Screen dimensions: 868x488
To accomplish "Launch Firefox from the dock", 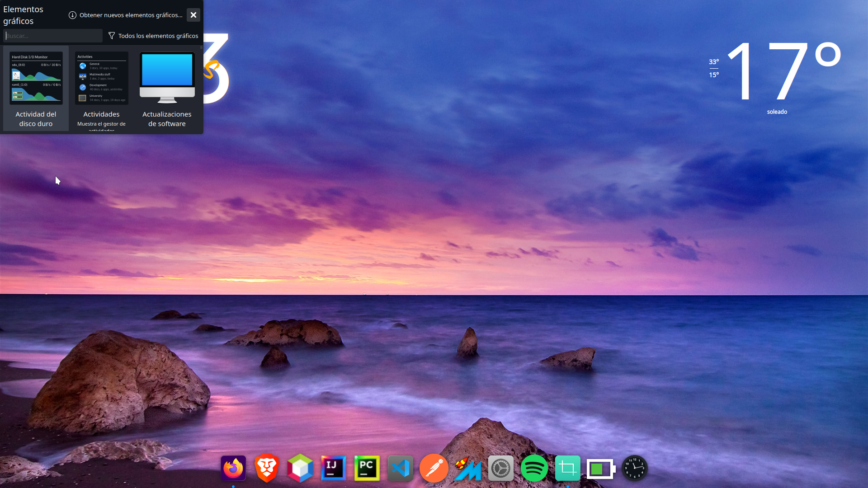I will pos(233,468).
